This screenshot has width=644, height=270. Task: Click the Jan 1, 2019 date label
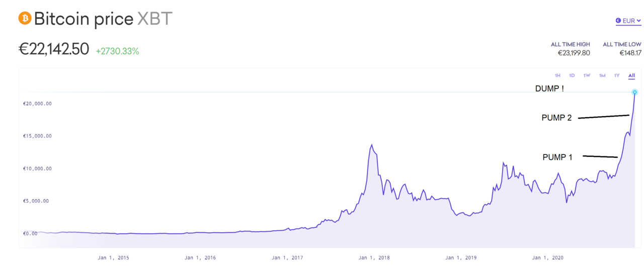coord(461,258)
